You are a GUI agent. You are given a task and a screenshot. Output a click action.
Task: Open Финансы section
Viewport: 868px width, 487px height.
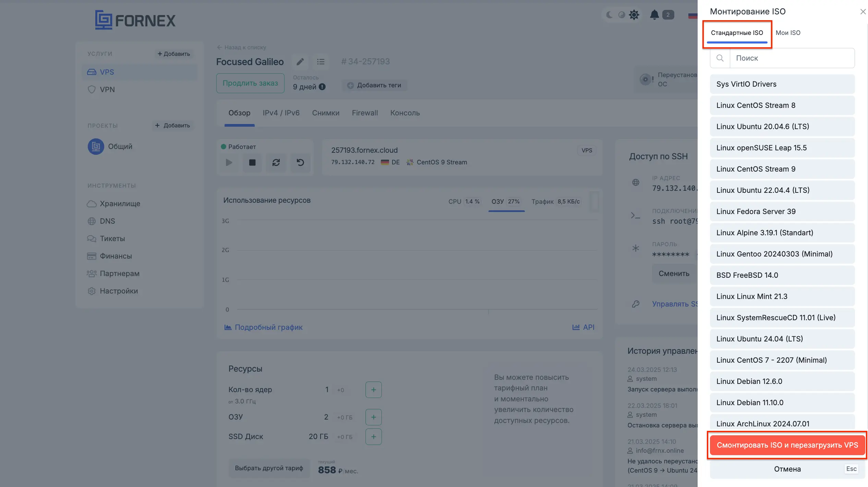coord(109,256)
